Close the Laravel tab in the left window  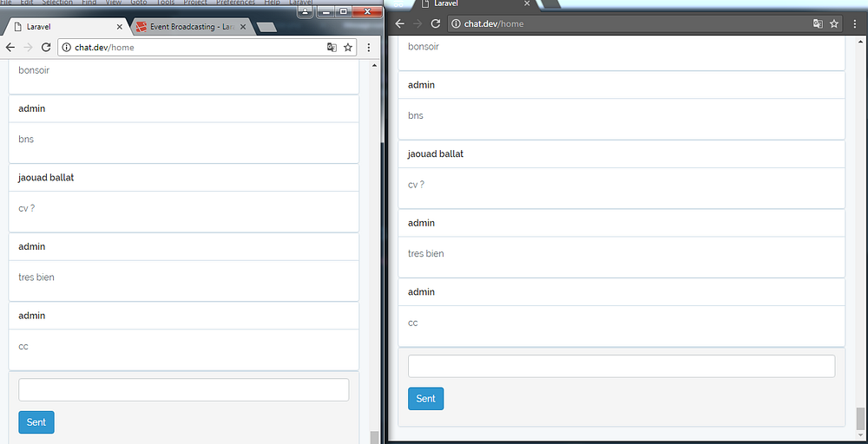click(x=120, y=27)
